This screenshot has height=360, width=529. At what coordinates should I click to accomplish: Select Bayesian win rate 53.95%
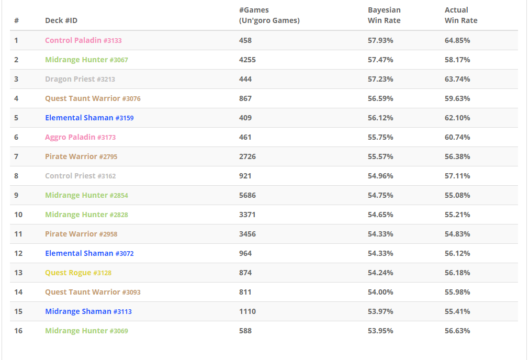coord(380,331)
